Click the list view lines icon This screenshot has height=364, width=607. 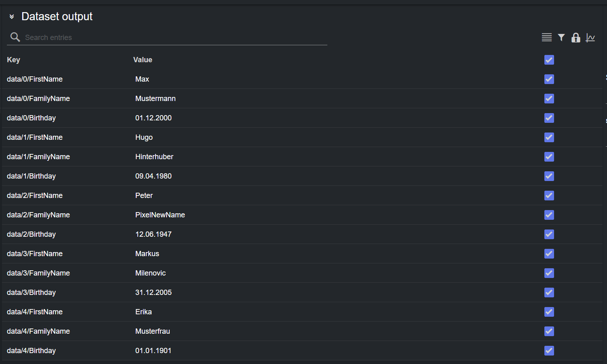pyautogui.click(x=546, y=38)
